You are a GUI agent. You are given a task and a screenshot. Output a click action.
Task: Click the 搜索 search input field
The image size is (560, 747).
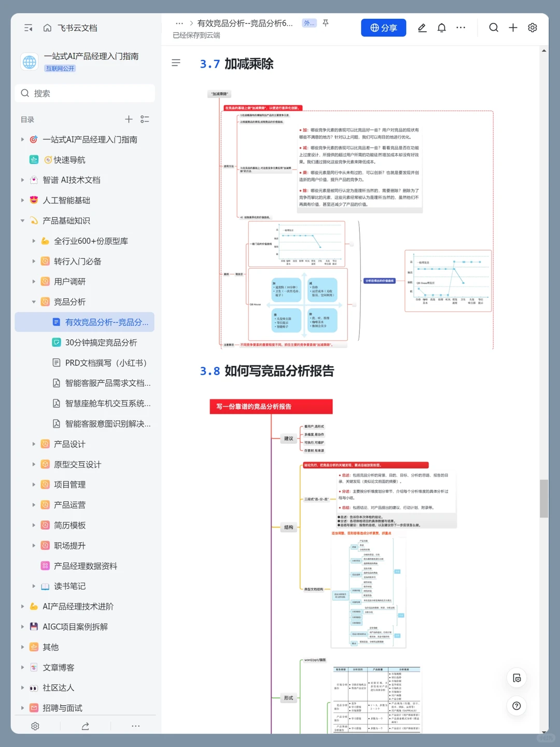(85, 93)
